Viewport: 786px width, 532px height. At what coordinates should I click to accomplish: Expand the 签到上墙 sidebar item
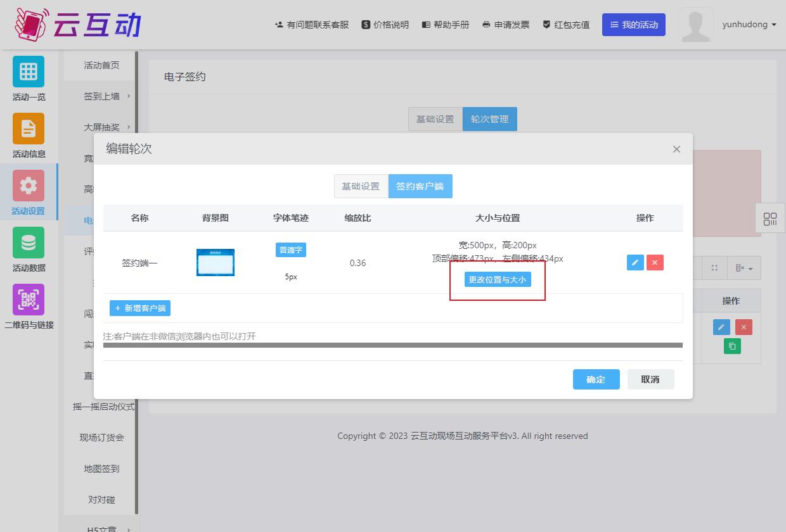click(101, 96)
